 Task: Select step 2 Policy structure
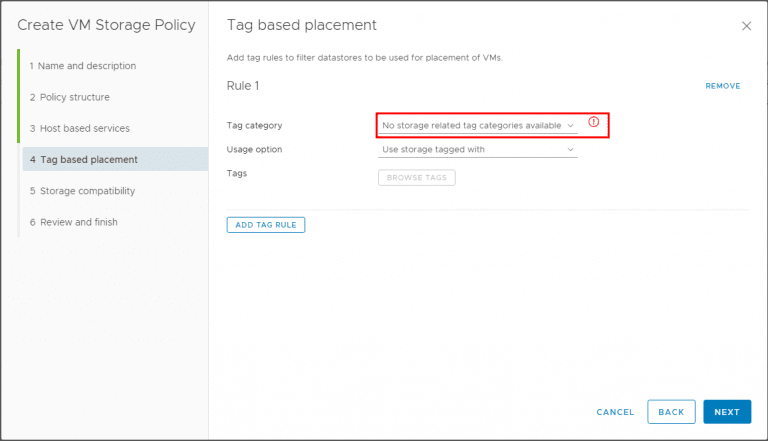click(70, 97)
